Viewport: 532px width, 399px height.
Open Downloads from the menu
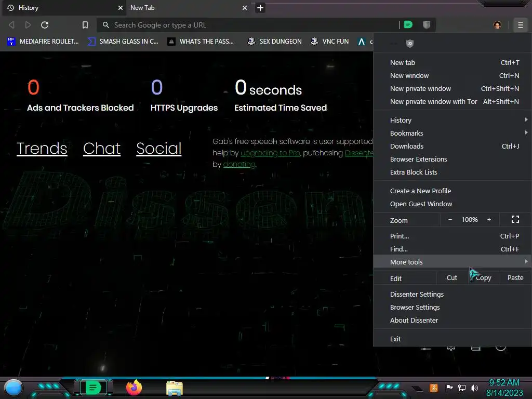(453, 146)
